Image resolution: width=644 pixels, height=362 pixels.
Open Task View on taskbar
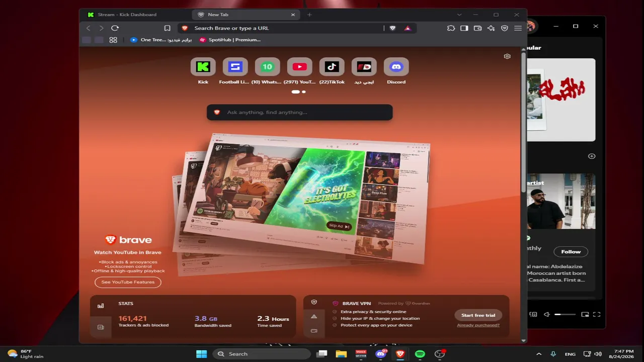(322, 354)
